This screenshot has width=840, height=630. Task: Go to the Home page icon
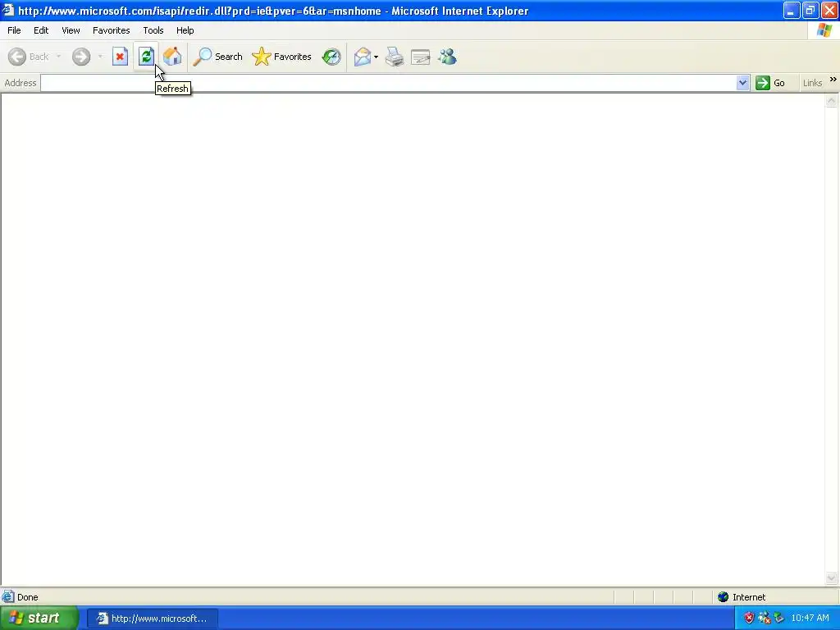click(x=172, y=57)
